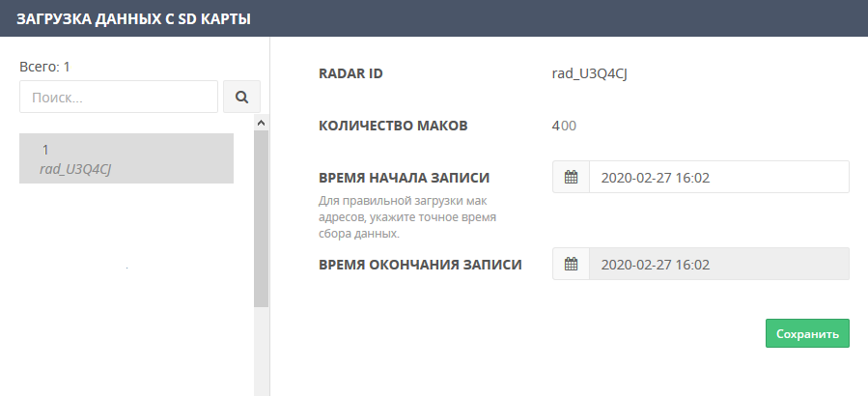This screenshot has width=868, height=396.
Task: Click the Время окончания записи label
Action: tap(420, 264)
